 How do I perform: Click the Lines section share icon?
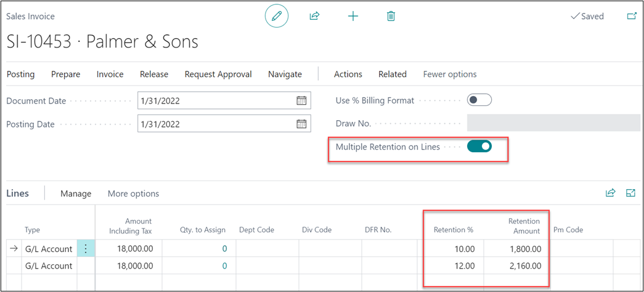610,193
